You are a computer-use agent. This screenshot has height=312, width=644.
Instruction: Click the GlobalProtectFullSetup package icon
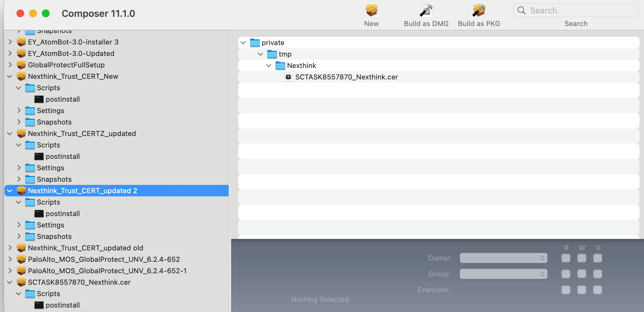pyautogui.click(x=21, y=65)
